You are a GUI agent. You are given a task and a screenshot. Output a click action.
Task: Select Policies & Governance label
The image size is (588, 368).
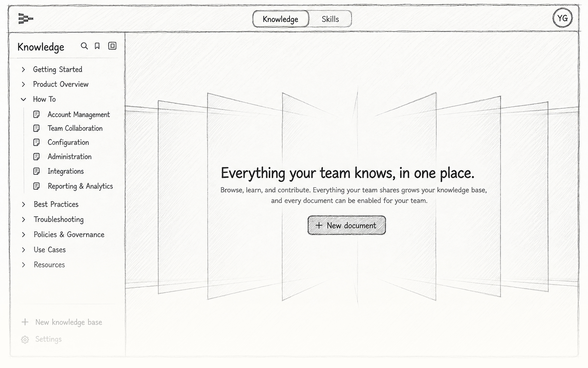[x=69, y=235]
